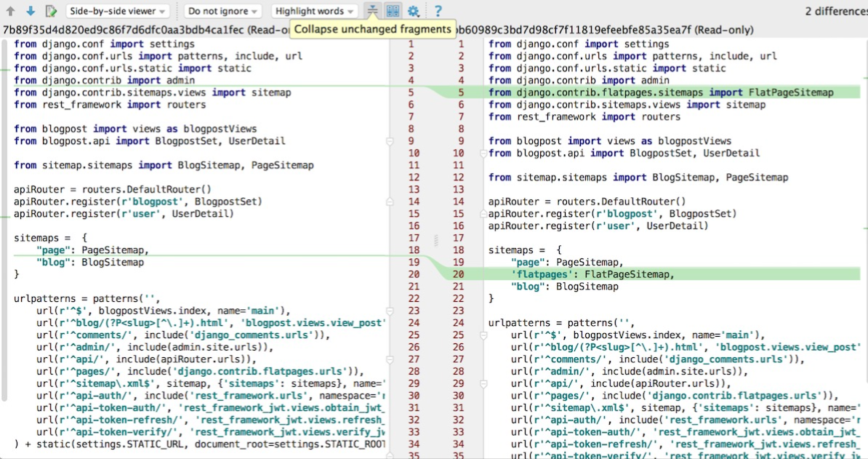Click right url(r'^api-auth/' line
868x459 pixels.
click(686, 420)
